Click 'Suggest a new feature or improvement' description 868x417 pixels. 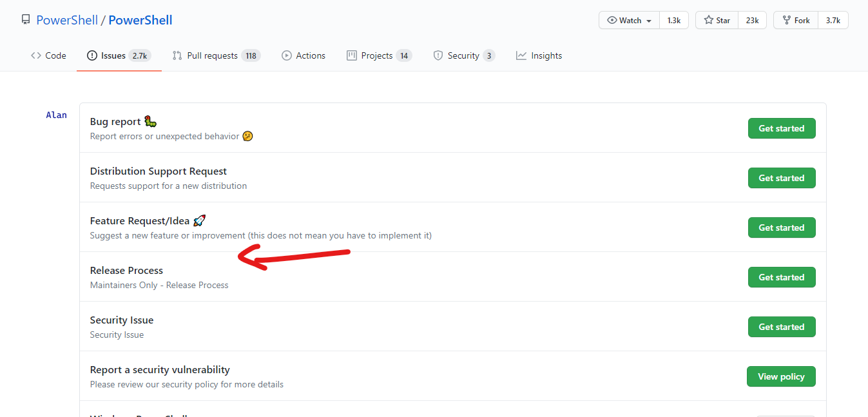261,235
